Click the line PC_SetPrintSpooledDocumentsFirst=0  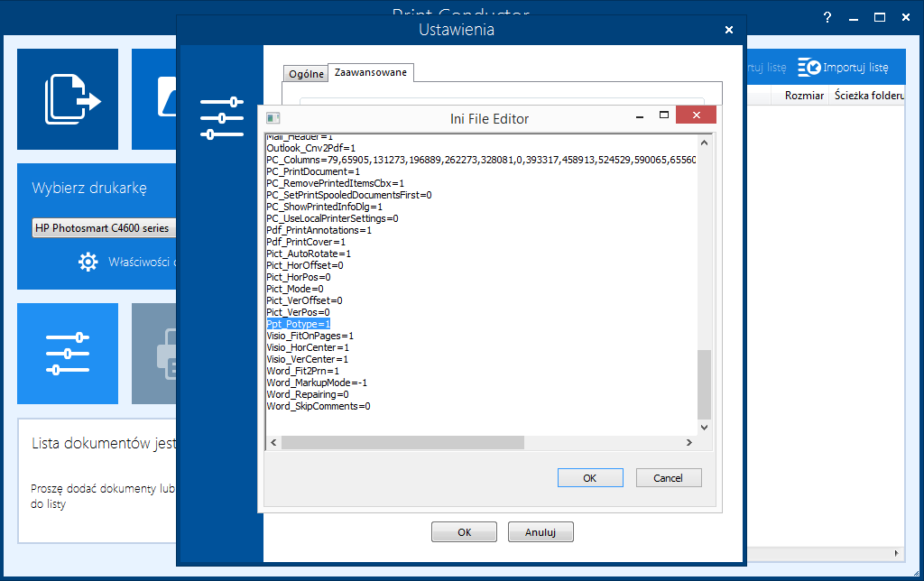349,195
